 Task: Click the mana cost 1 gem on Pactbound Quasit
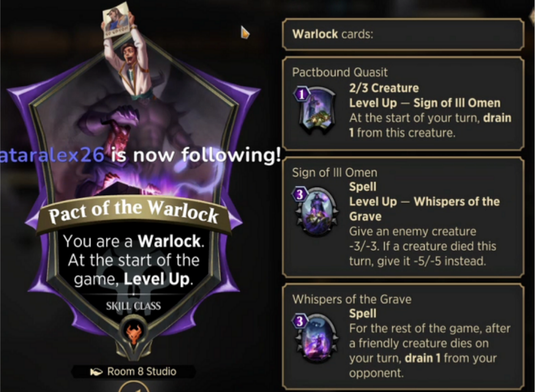(x=301, y=94)
